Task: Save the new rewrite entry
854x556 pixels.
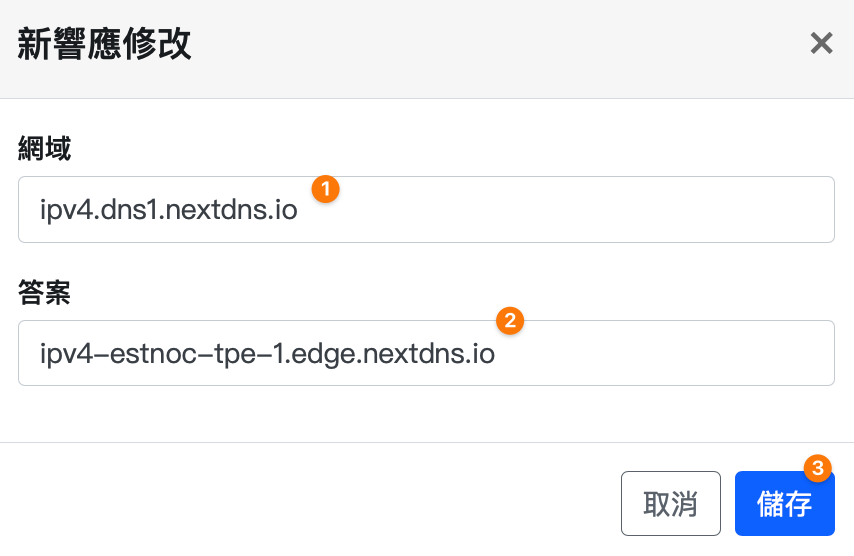Action: pyautogui.click(x=785, y=504)
